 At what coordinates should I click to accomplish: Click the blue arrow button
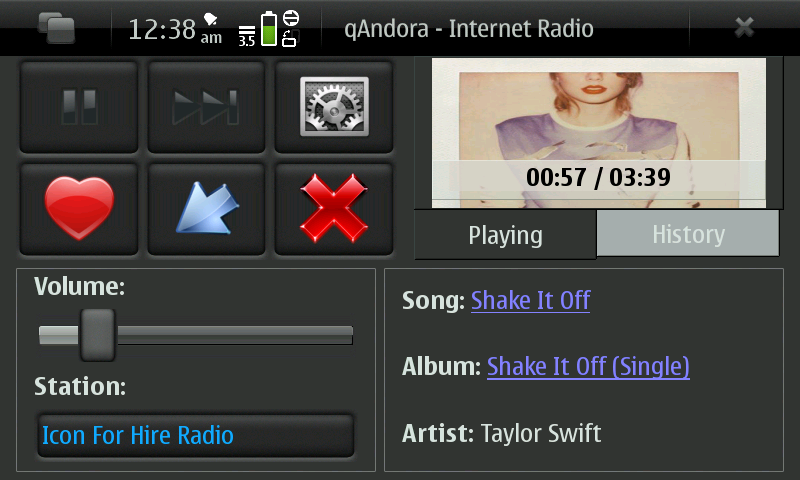[x=206, y=209]
